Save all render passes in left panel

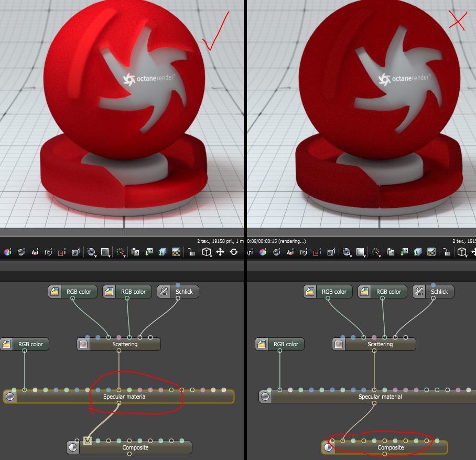point(163,252)
